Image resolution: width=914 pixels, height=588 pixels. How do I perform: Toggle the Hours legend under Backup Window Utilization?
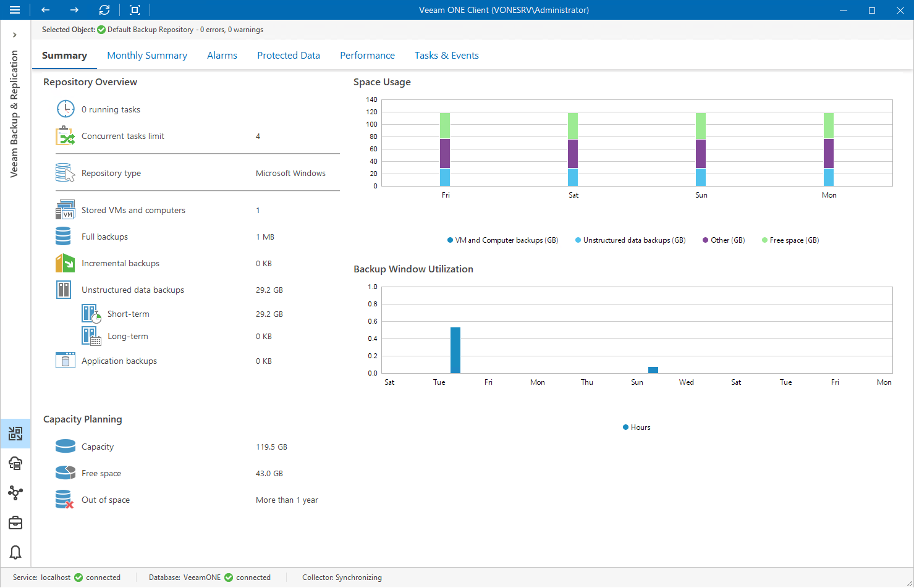pos(636,427)
